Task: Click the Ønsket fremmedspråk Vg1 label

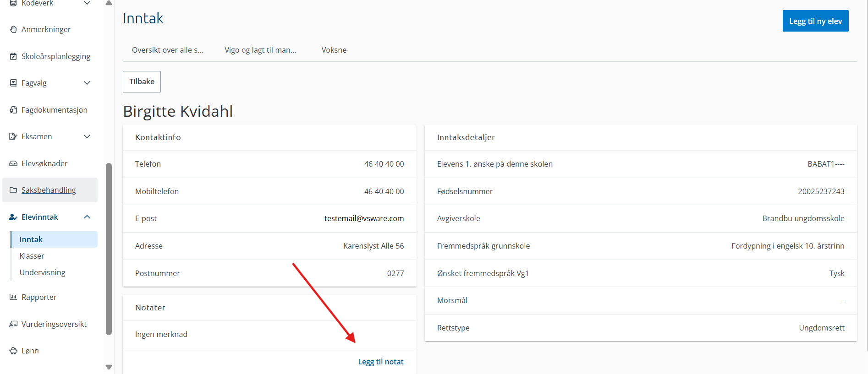Action: pyautogui.click(x=483, y=273)
